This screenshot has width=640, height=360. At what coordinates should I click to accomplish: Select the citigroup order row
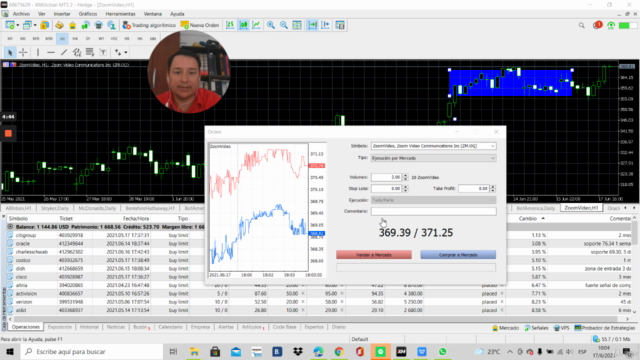318,235
